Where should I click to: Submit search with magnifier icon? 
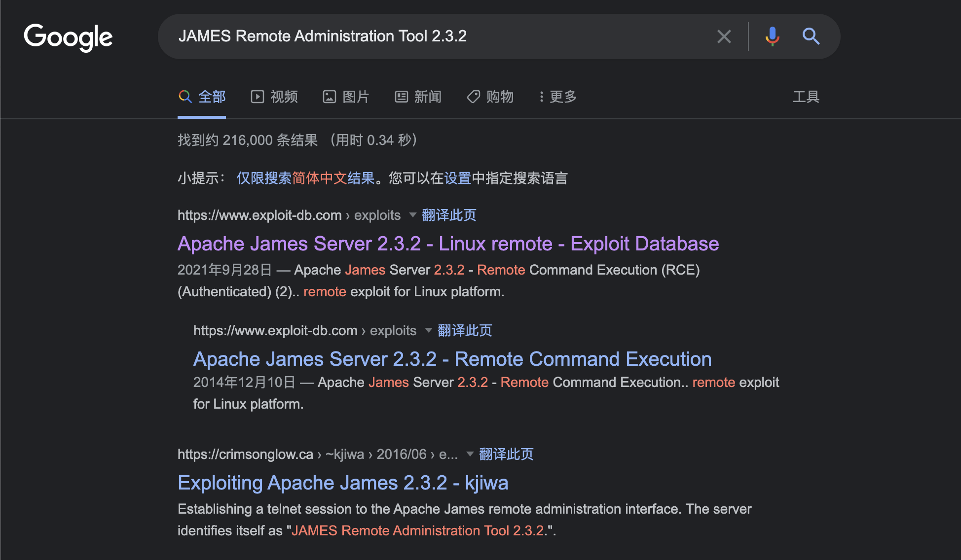(811, 36)
